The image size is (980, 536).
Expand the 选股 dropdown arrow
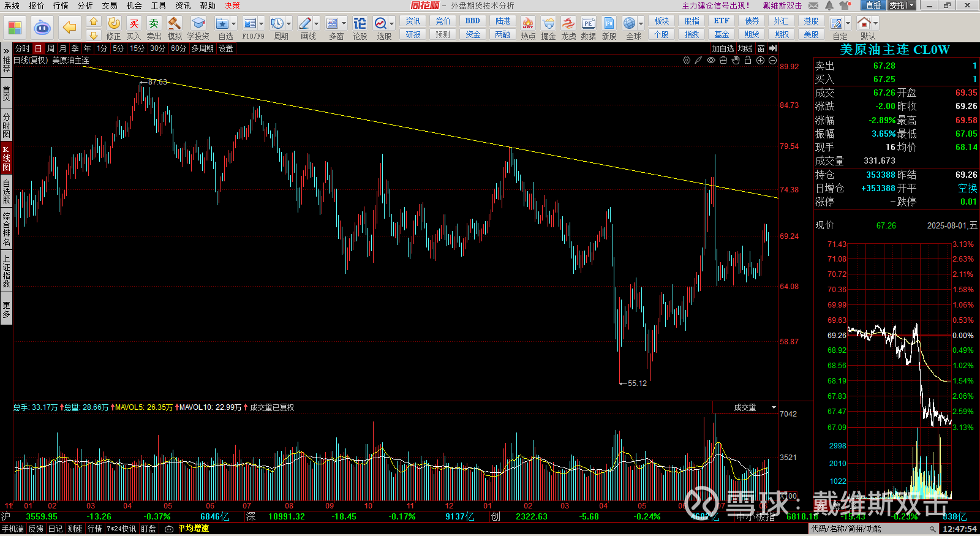click(x=392, y=24)
